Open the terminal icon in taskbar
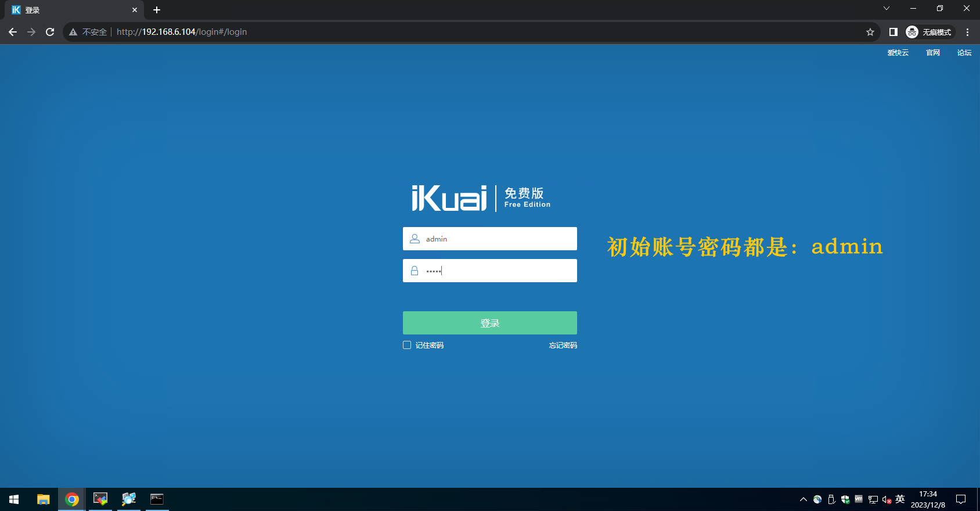Viewport: 980px width, 511px height. point(157,499)
